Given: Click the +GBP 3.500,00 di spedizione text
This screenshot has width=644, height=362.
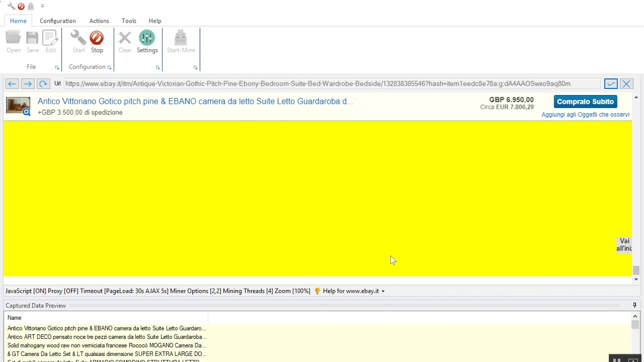Looking at the screenshot, I should tap(80, 113).
